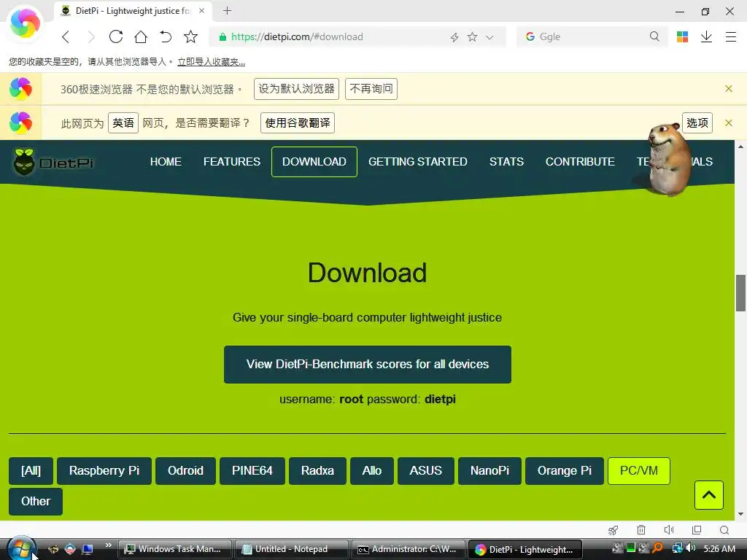Open the browser home page

click(x=141, y=36)
